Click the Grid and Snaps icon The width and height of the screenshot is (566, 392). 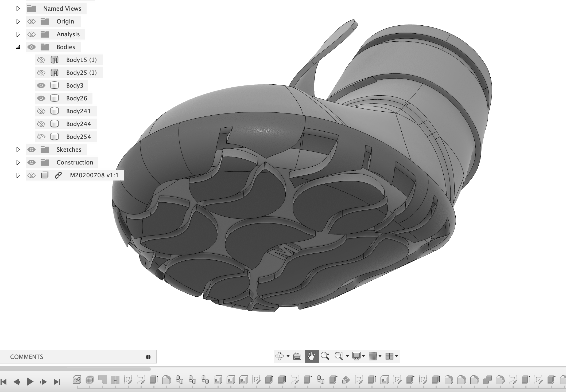click(x=374, y=356)
